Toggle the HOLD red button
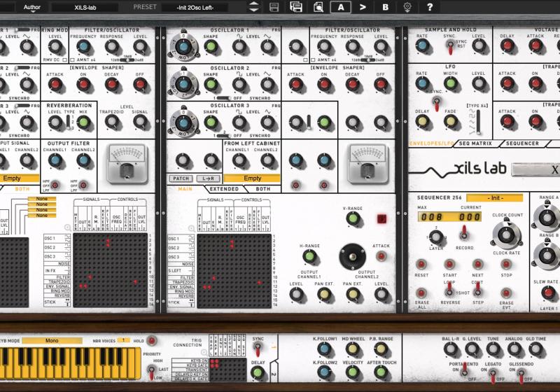 click(151, 341)
